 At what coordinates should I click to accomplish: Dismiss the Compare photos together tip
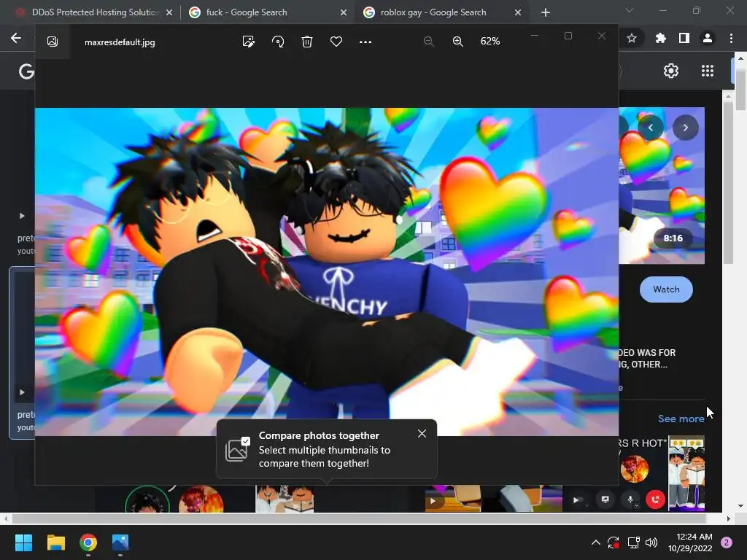point(422,433)
